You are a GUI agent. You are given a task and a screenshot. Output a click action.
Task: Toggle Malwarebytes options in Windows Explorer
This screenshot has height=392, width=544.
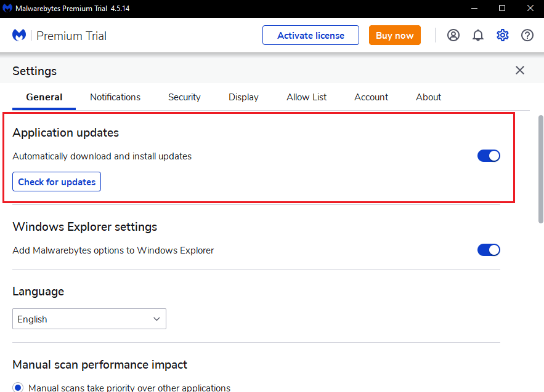point(489,250)
